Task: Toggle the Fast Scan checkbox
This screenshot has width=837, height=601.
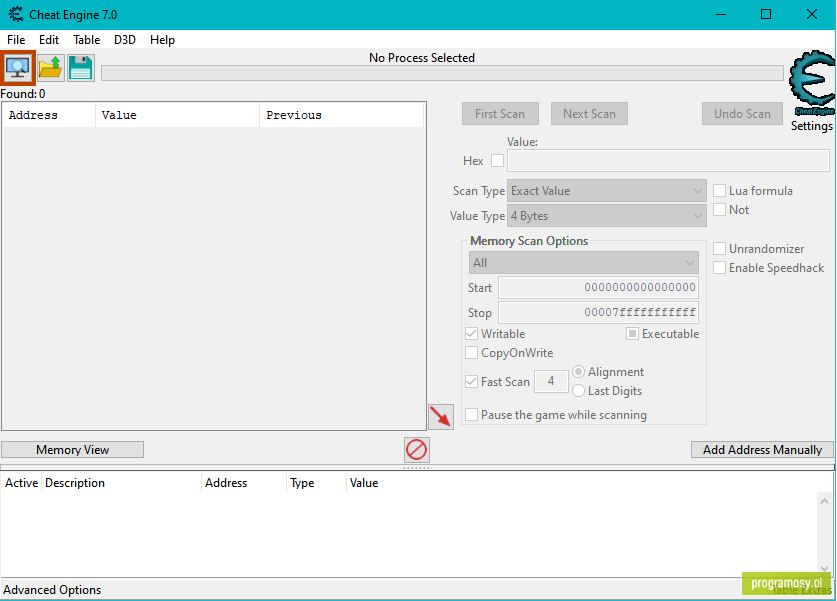Action: click(471, 382)
